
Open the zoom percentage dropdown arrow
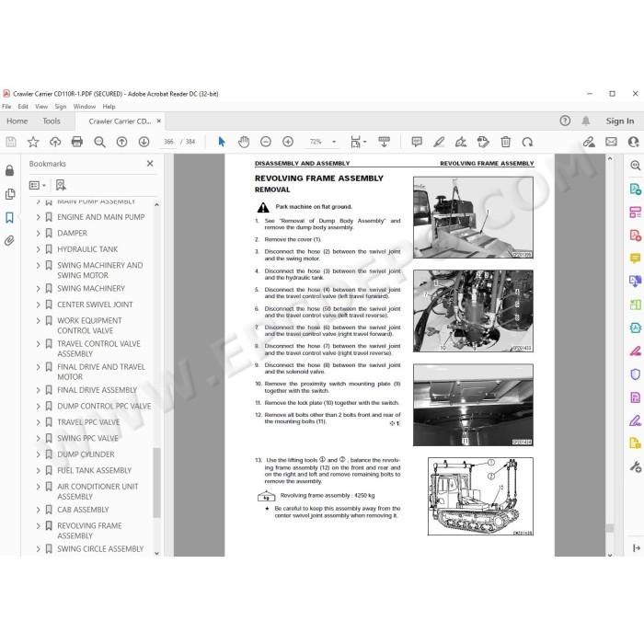point(334,142)
